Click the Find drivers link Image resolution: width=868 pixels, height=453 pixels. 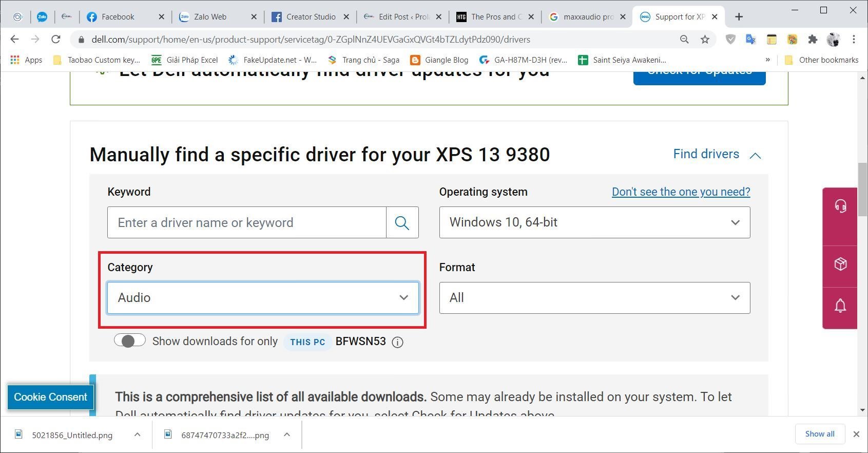(x=706, y=154)
